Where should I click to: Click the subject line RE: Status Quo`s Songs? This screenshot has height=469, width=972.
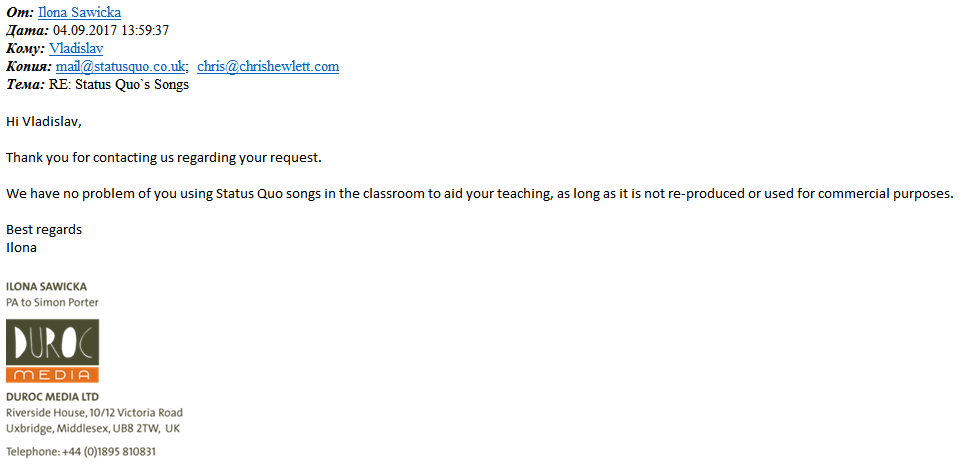119,85
